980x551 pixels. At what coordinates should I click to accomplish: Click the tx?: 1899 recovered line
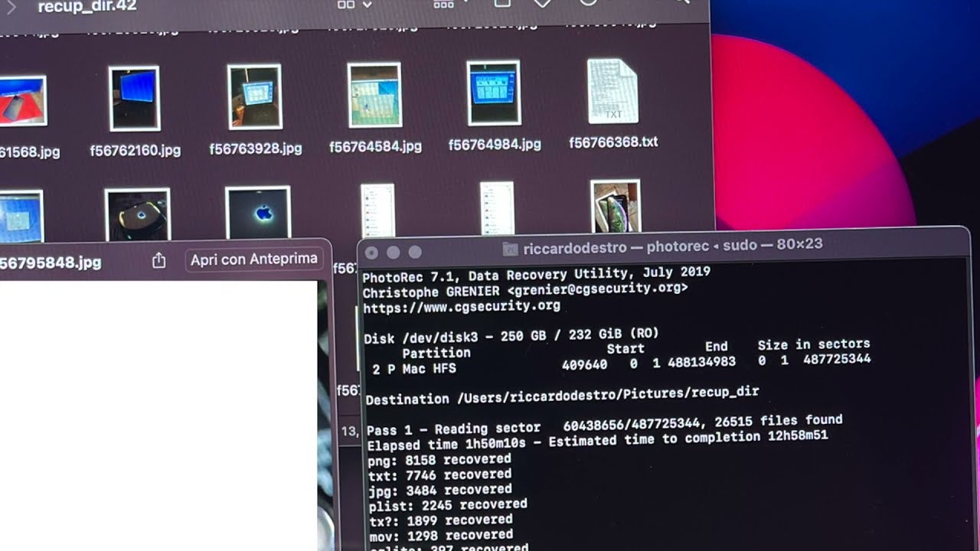(440, 520)
